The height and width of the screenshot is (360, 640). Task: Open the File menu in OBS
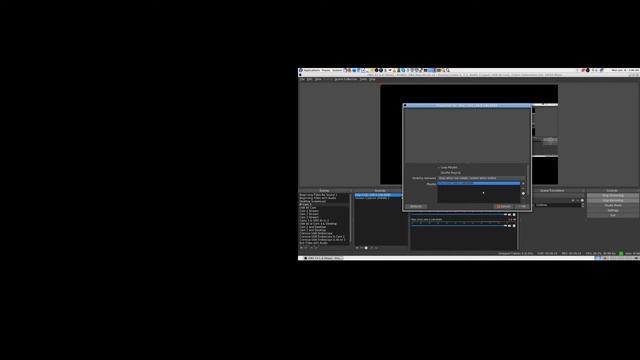(302, 79)
